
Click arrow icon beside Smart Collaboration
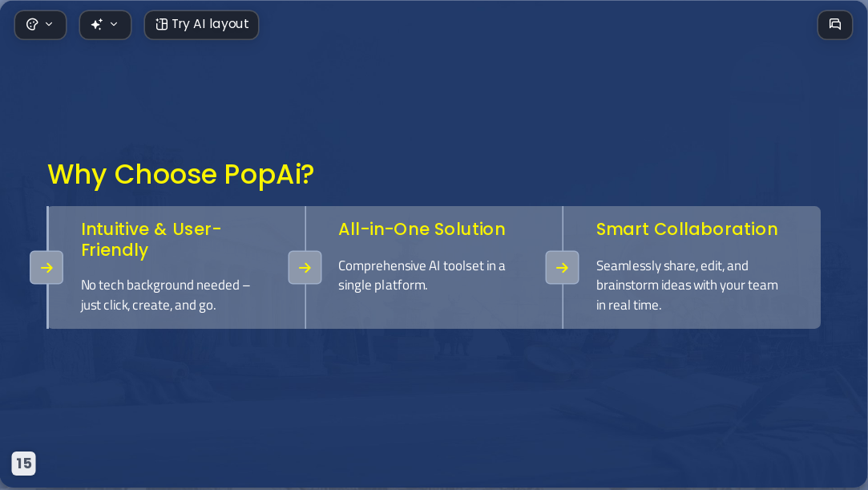point(562,267)
